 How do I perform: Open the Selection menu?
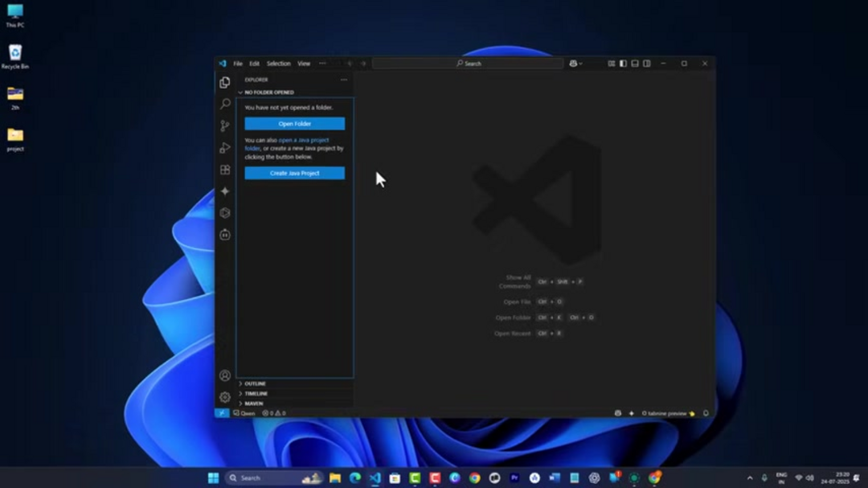click(x=279, y=64)
